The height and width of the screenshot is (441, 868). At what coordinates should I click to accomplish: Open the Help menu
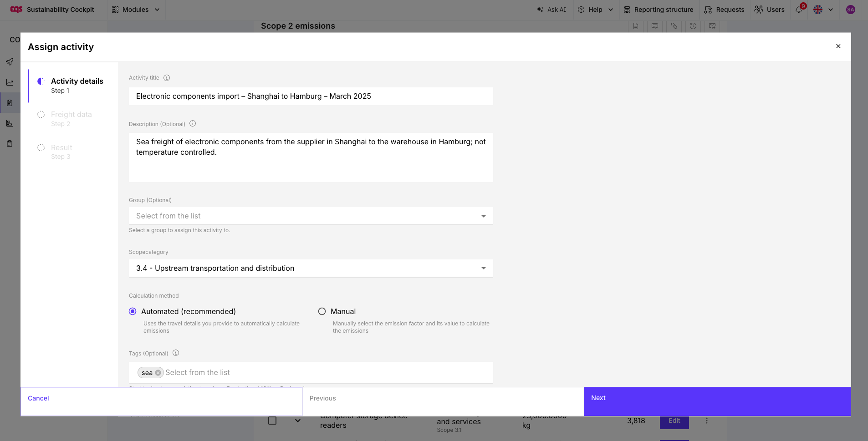tap(596, 10)
